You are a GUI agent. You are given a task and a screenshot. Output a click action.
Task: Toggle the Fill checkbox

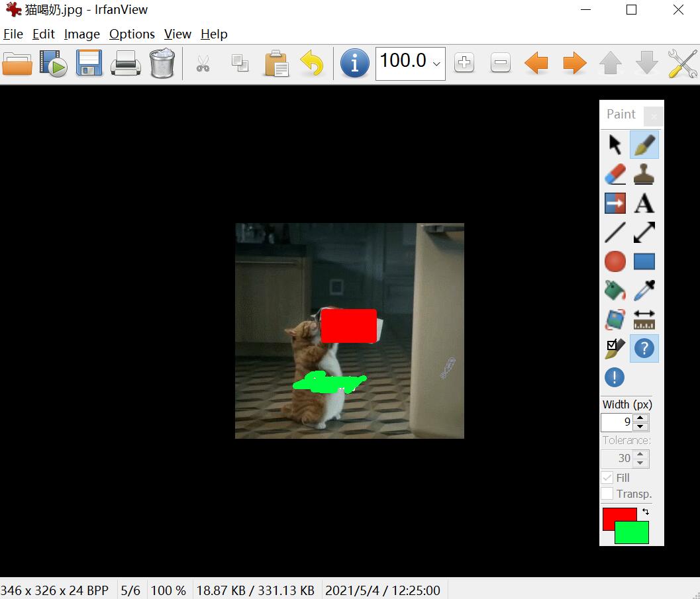click(x=607, y=478)
